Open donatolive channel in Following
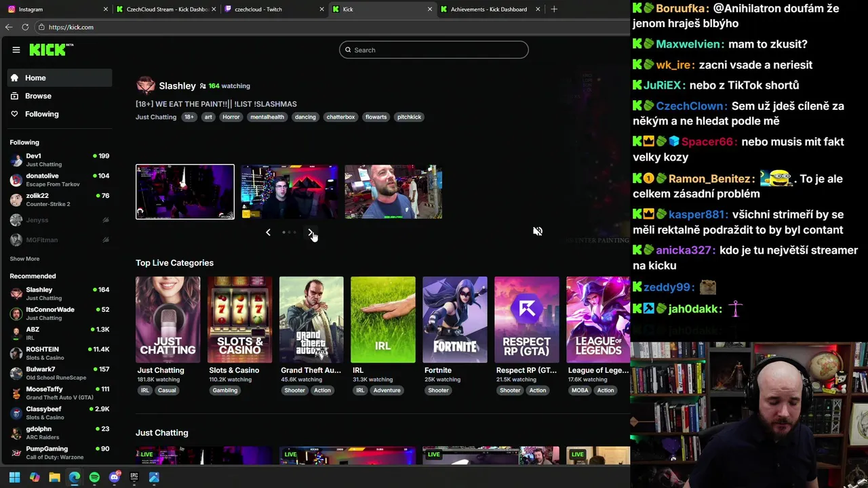 click(60, 180)
